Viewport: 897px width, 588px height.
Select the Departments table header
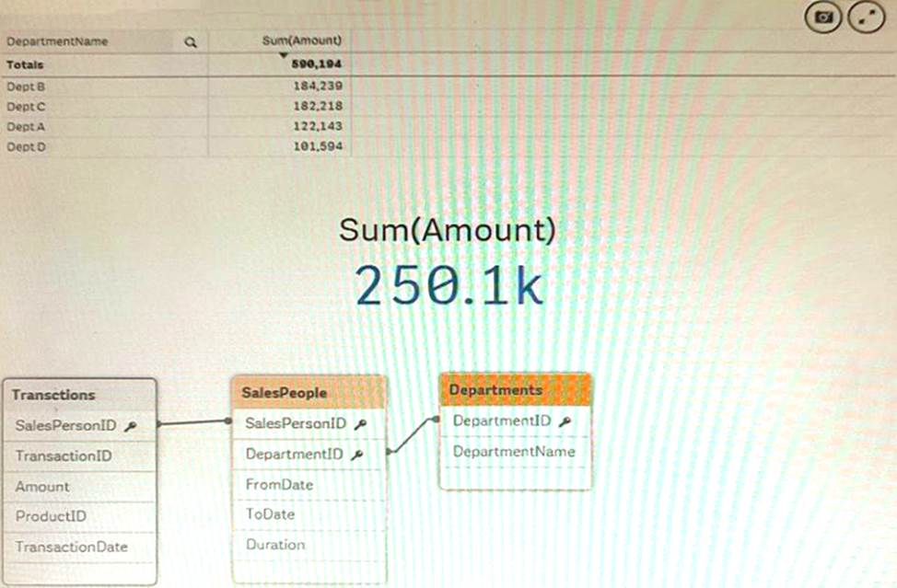point(495,390)
